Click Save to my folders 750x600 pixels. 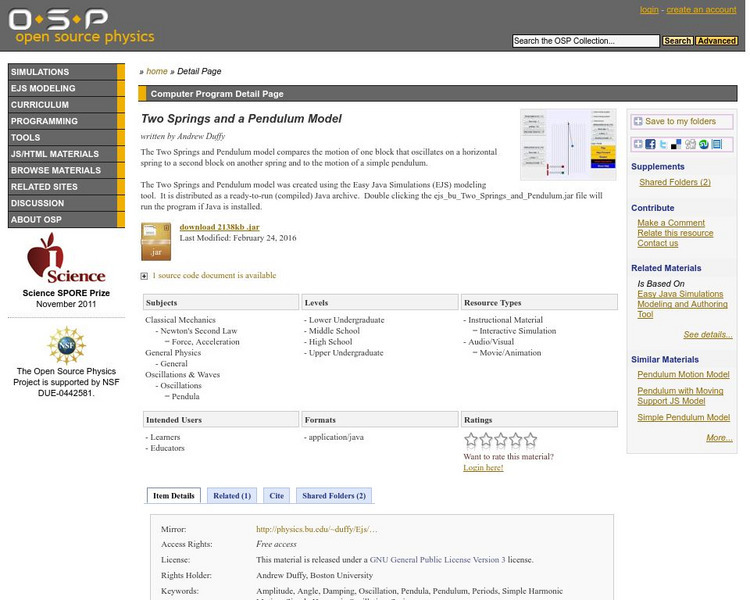(680, 122)
